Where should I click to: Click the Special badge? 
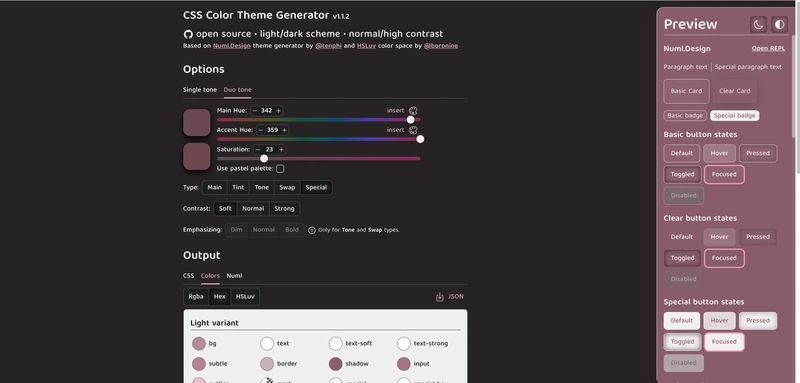click(x=735, y=116)
